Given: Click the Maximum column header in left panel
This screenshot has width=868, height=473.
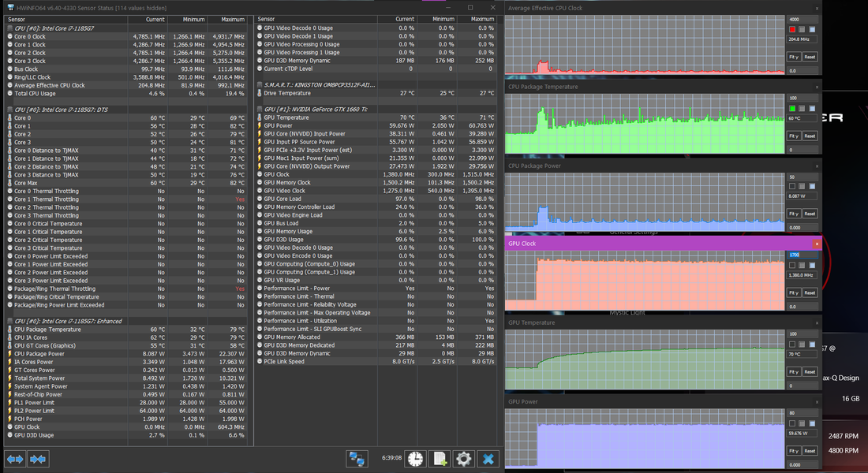Looking at the screenshot, I should 233,18.
